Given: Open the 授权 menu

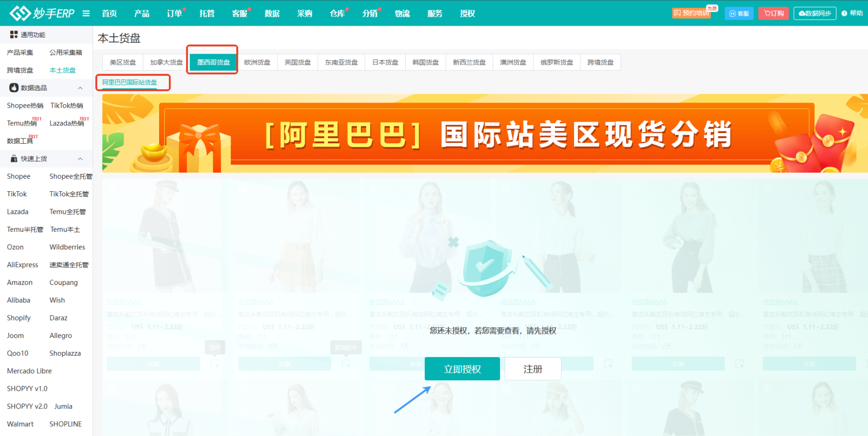Looking at the screenshot, I should (x=467, y=13).
